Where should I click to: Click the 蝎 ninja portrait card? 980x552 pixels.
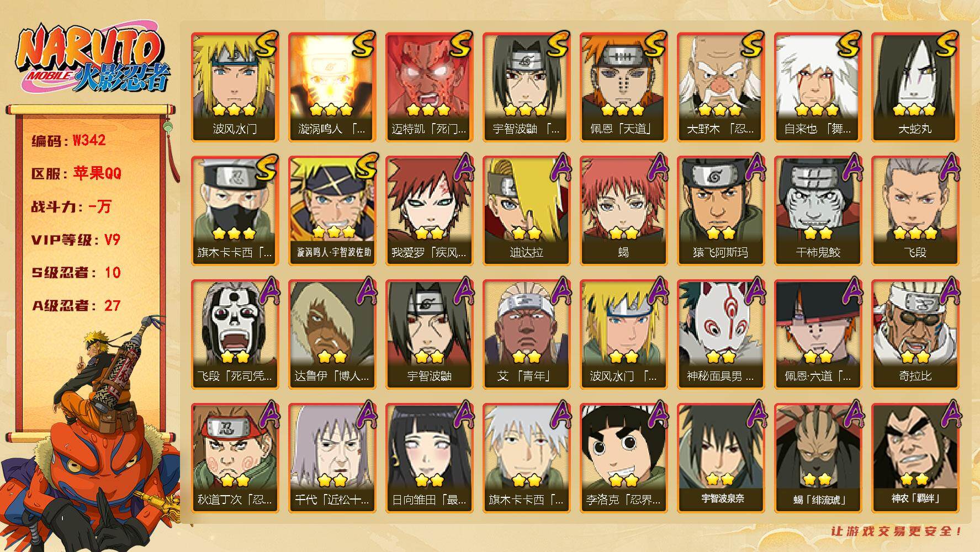tap(624, 211)
